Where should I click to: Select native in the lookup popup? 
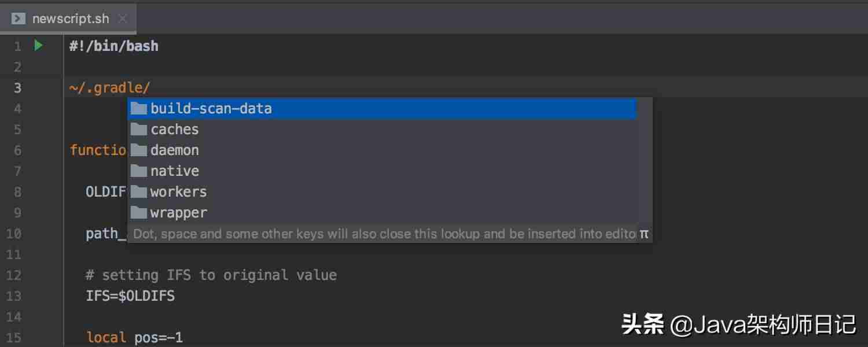coord(382,171)
